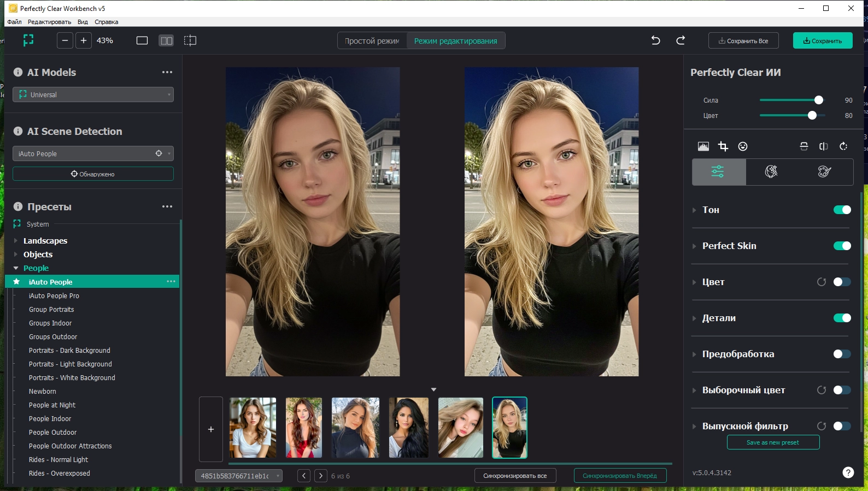Click the Сила strength slider handle
Viewport: 868px width, 491px height.
(x=819, y=100)
